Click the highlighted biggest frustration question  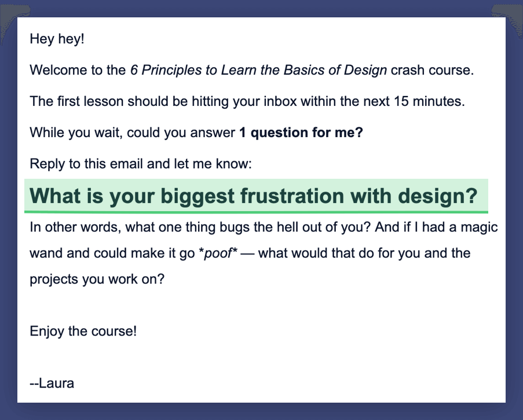tap(254, 196)
